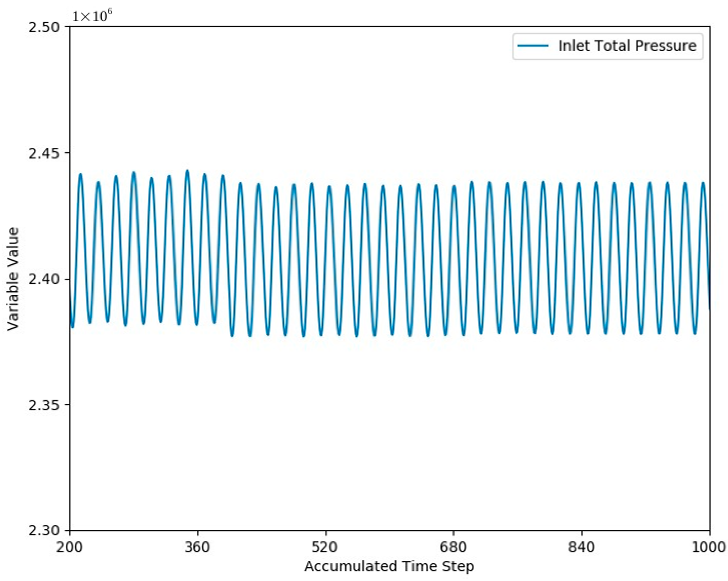This screenshot has width=728, height=581.
Task: Click the Inlet Total Pressure legend label
Action: (627, 46)
